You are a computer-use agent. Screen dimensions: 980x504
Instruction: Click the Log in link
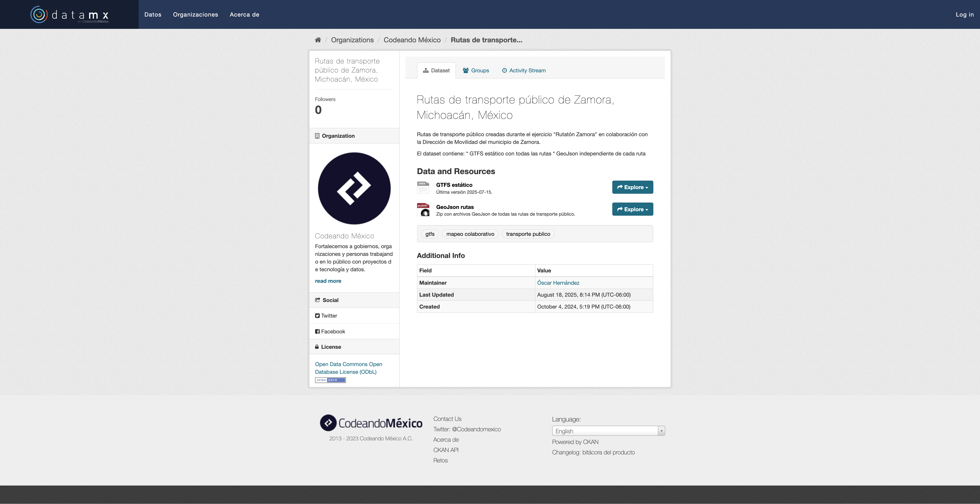964,14
